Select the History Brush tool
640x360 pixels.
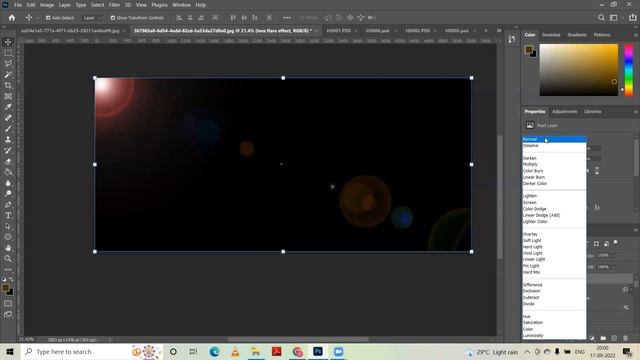pos(8,150)
